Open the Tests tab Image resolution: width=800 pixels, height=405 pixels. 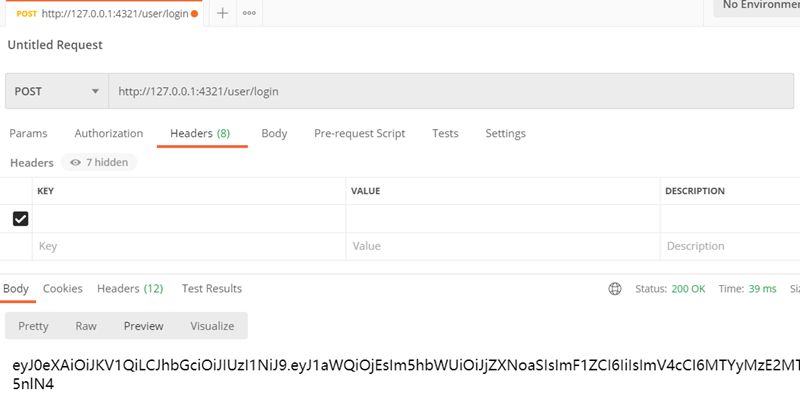445,134
